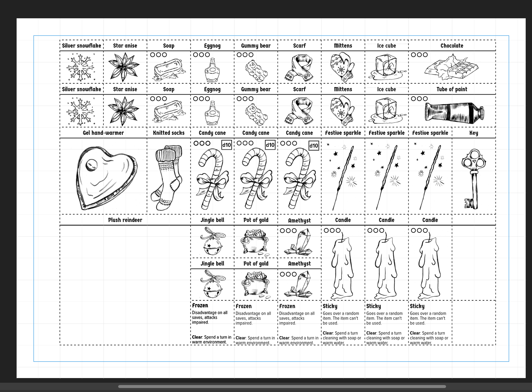This screenshot has width=532, height=392.
Task: Click the 'Tube of paint' card title
Action: point(452,89)
